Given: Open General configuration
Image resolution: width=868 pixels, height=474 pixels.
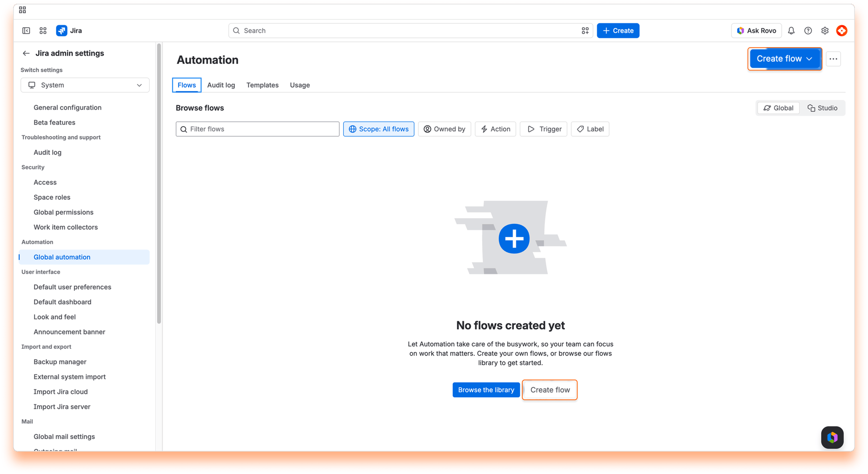Looking at the screenshot, I should click(84, 108).
